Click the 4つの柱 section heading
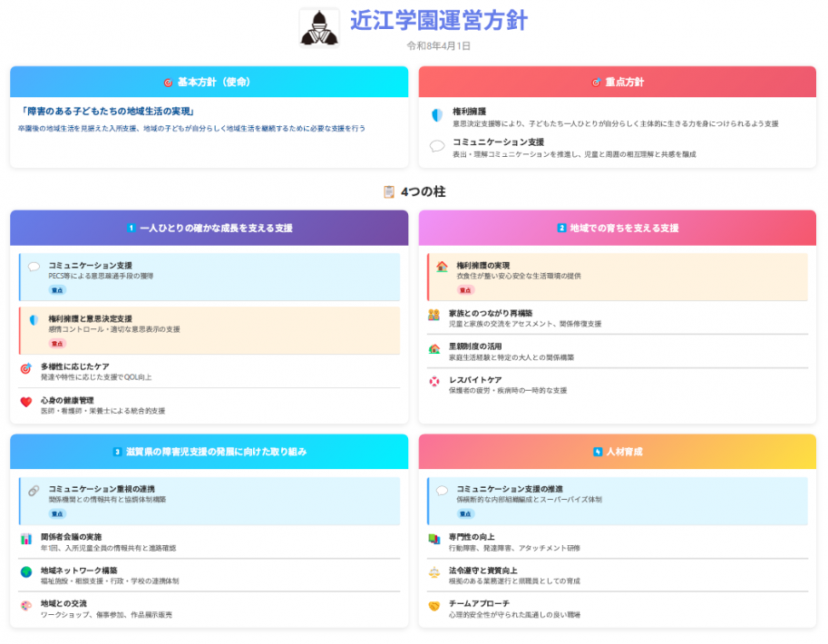The height and width of the screenshot is (644, 828). (x=423, y=191)
